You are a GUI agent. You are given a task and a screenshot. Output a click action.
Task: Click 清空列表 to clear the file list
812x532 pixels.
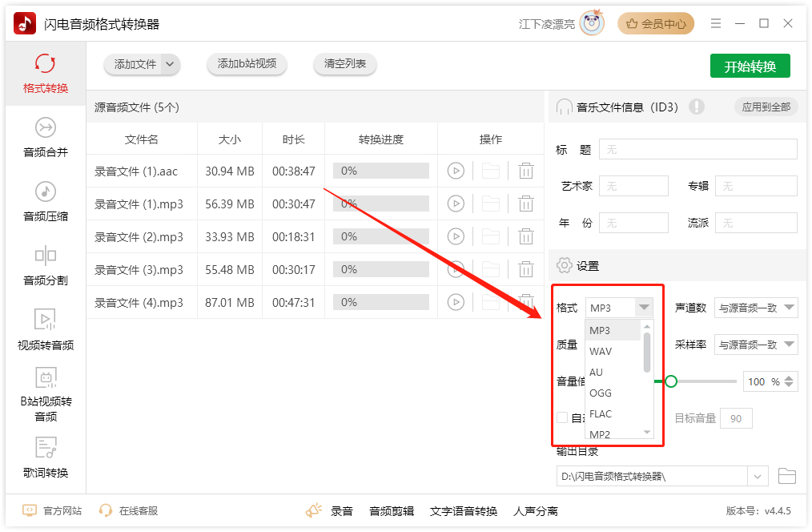[x=344, y=65]
